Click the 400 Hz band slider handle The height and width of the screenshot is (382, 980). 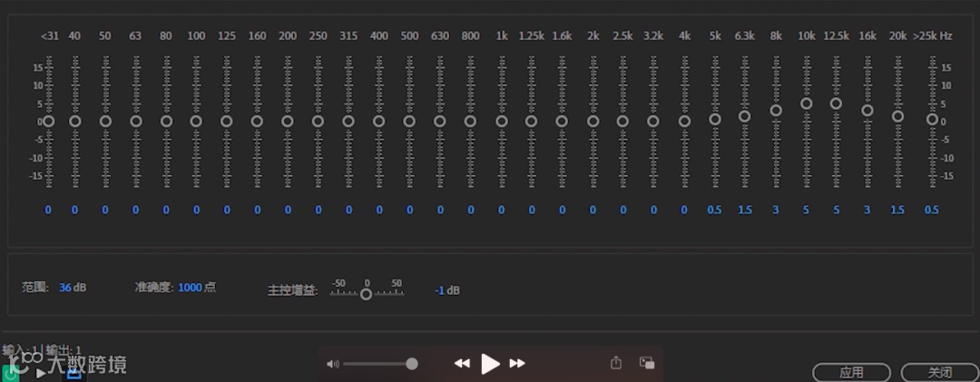[x=378, y=122]
